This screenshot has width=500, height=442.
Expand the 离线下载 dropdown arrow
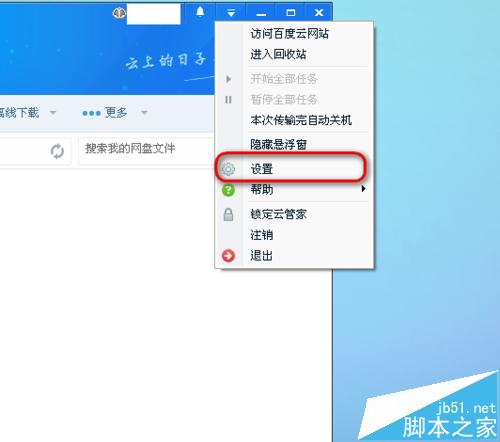pyautogui.click(x=53, y=112)
